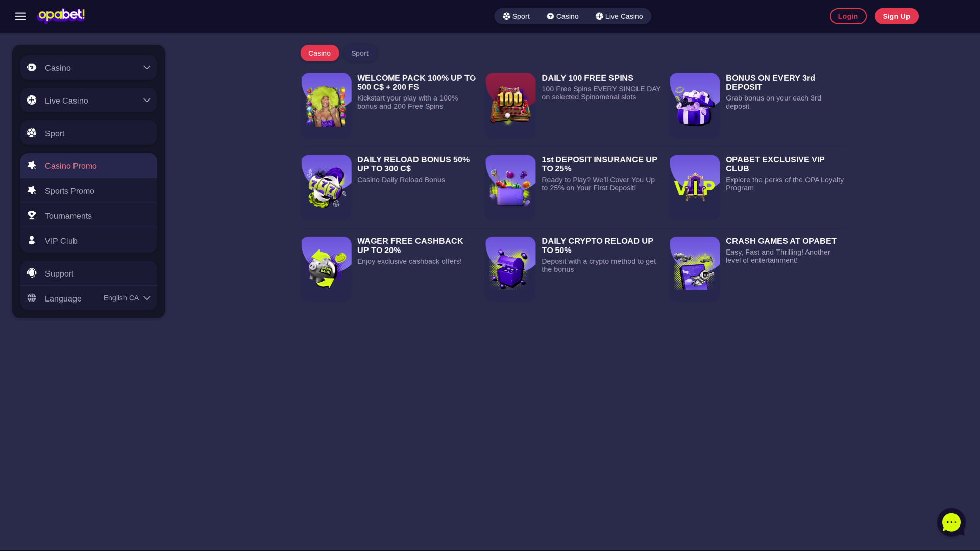Switch to the Sport promo tab
This screenshot has height=551, width=980.
[x=360, y=53]
